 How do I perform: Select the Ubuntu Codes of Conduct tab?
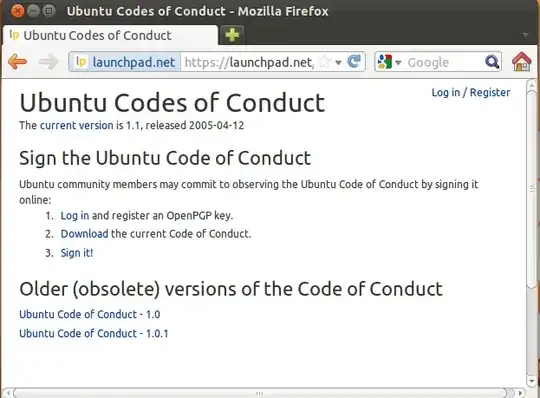pyautogui.click(x=110, y=35)
